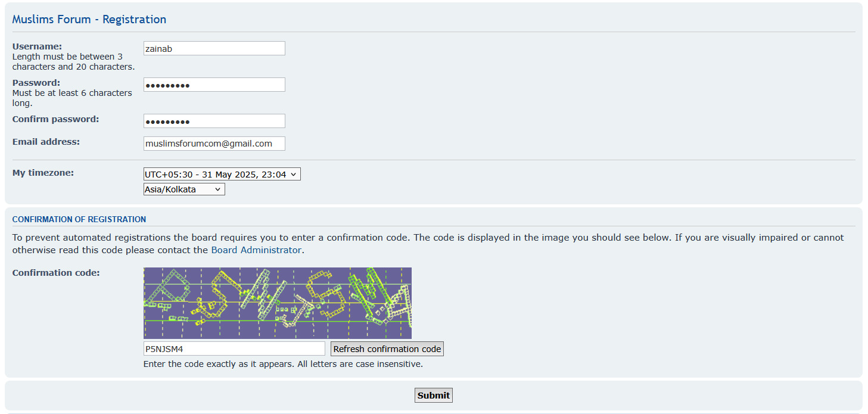868x414 pixels.
Task: Select the Email address text field
Action: click(x=214, y=144)
